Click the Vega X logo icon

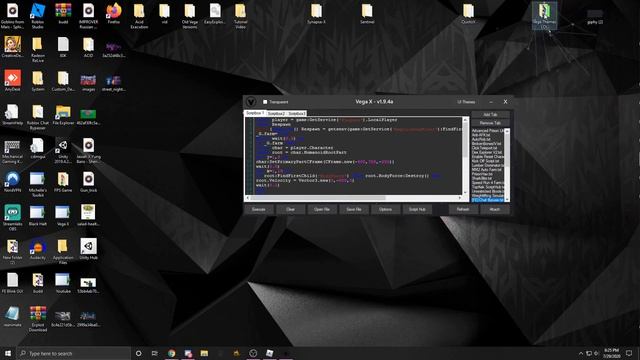tap(251, 102)
